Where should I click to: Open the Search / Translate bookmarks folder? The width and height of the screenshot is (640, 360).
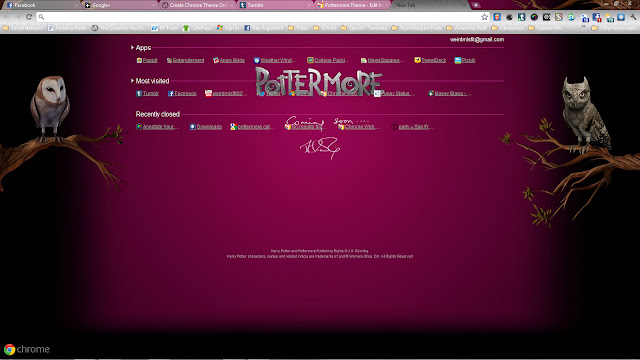[x=364, y=28]
